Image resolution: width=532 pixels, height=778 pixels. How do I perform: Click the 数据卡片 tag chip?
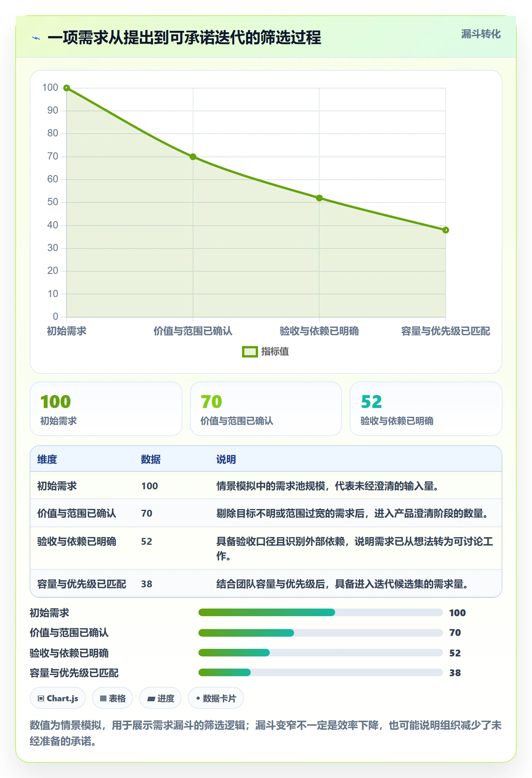click(216, 698)
